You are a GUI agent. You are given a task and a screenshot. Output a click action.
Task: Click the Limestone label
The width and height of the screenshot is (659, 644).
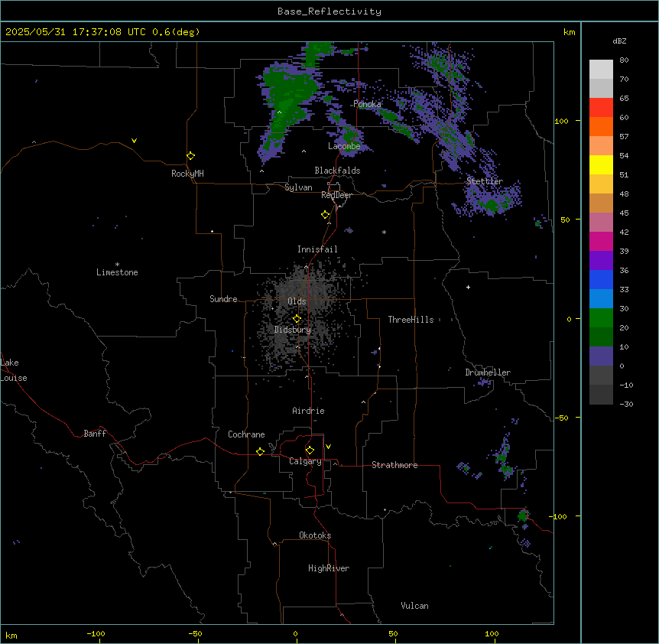tap(117, 272)
